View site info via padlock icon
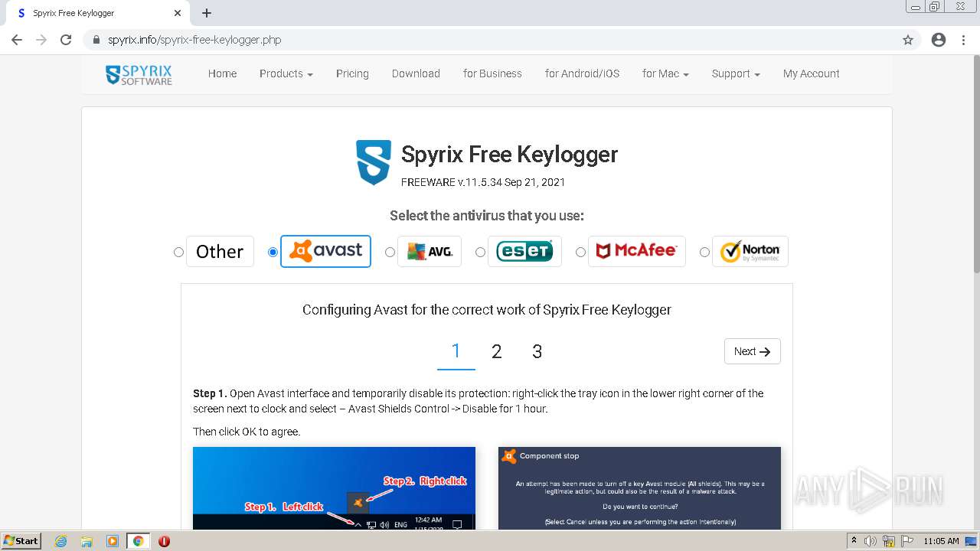The height and width of the screenshot is (551, 980). click(96, 40)
